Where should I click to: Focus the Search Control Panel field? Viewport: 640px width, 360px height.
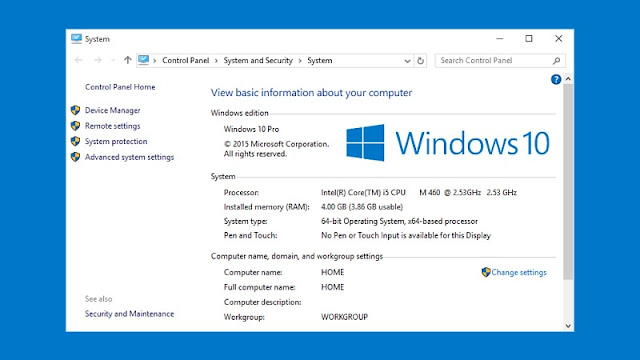(500, 60)
